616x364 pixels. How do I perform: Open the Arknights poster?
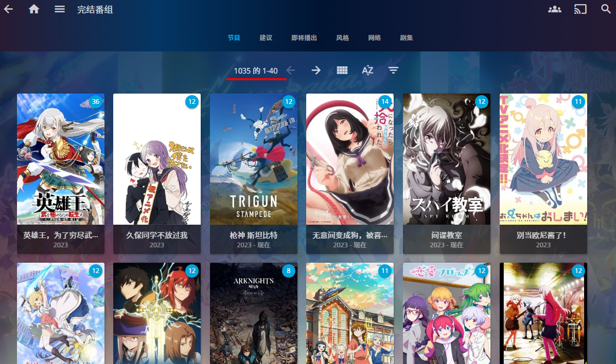click(253, 313)
